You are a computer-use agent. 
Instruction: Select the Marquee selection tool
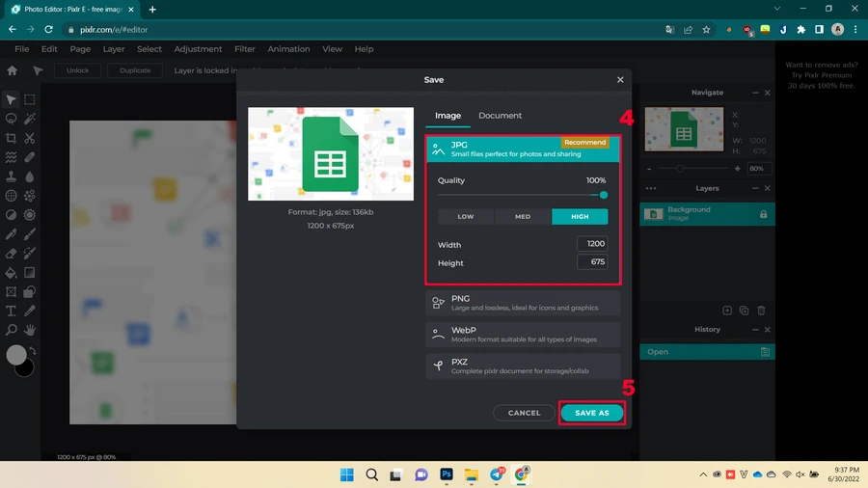coord(29,99)
